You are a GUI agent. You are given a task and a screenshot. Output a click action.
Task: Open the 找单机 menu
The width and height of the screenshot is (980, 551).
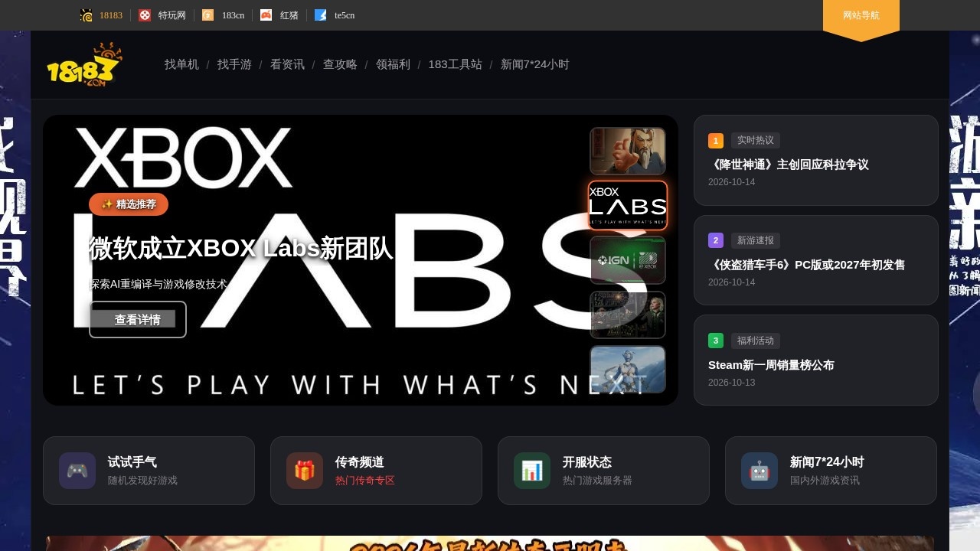[x=181, y=64]
